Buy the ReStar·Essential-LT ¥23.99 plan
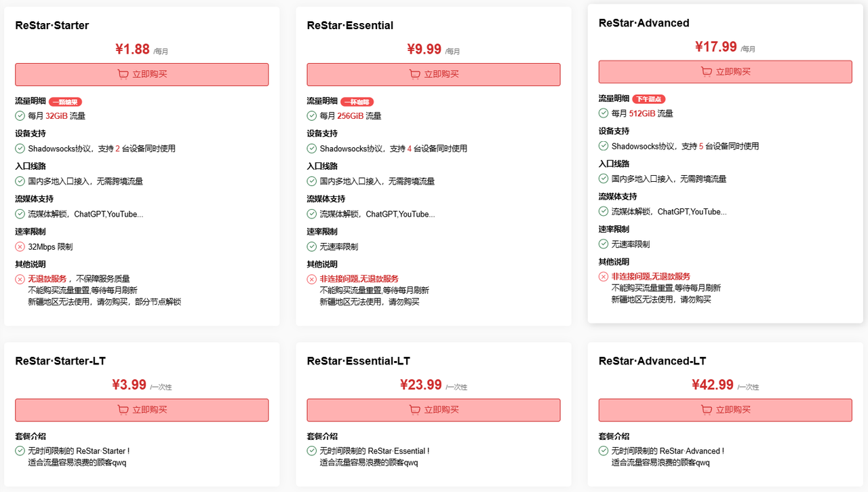 click(433, 410)
